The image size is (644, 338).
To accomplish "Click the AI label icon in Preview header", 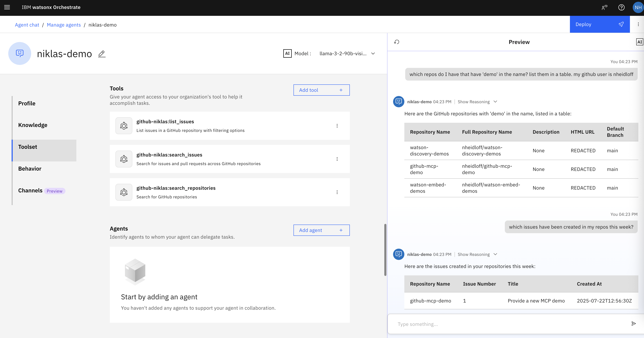I will click(639, 42).
